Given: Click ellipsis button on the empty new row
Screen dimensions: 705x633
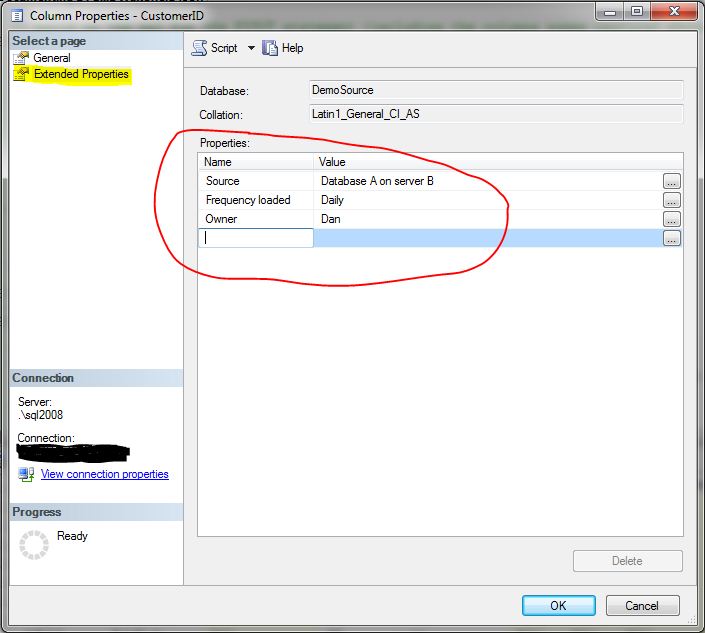Looking at the screenshot, I should click(672, 238).
